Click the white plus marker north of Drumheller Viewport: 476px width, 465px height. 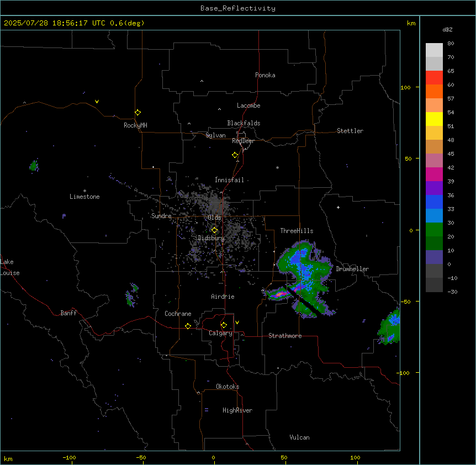coord(338,207)
